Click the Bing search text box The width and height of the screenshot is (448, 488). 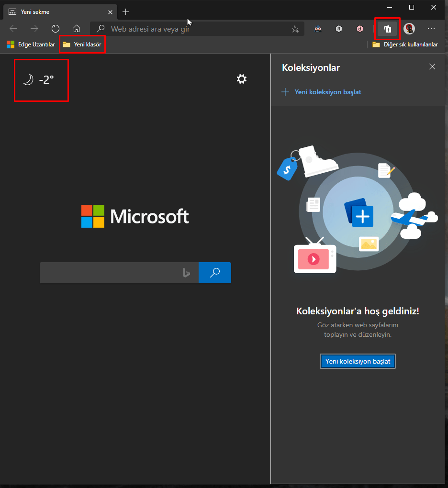[x=119, y=273]
